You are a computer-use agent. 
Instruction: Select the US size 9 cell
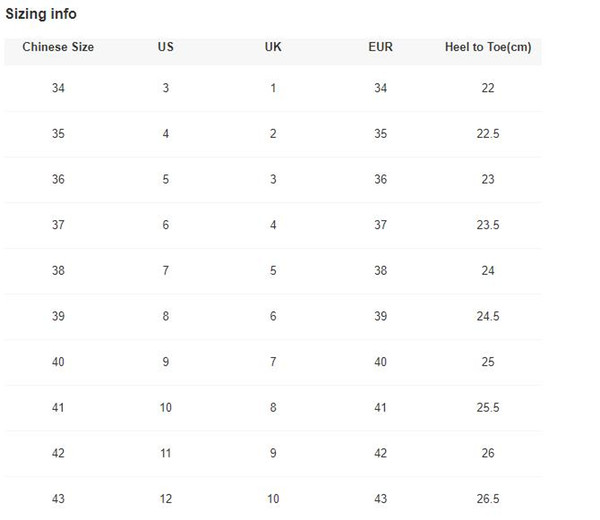(x=166, y=362)
